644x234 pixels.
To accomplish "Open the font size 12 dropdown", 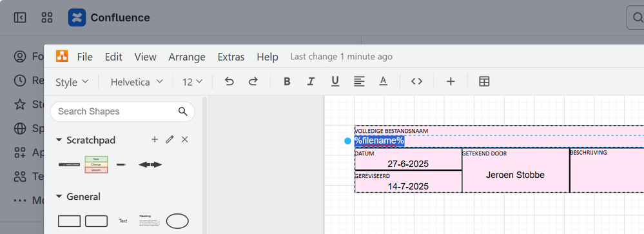I will point(193,82).
